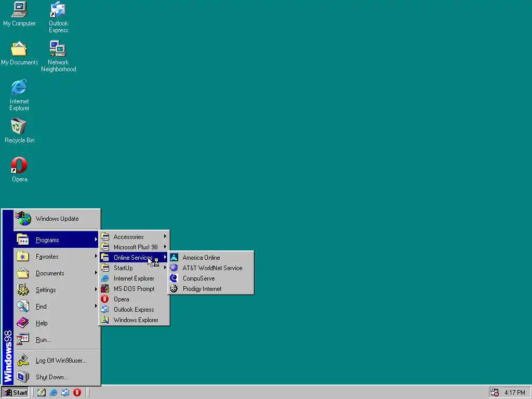Open MS-DOS Prompt from Programs menu
Image resolution: width=532 pixels, height=399 pixels.
(135, 289)
